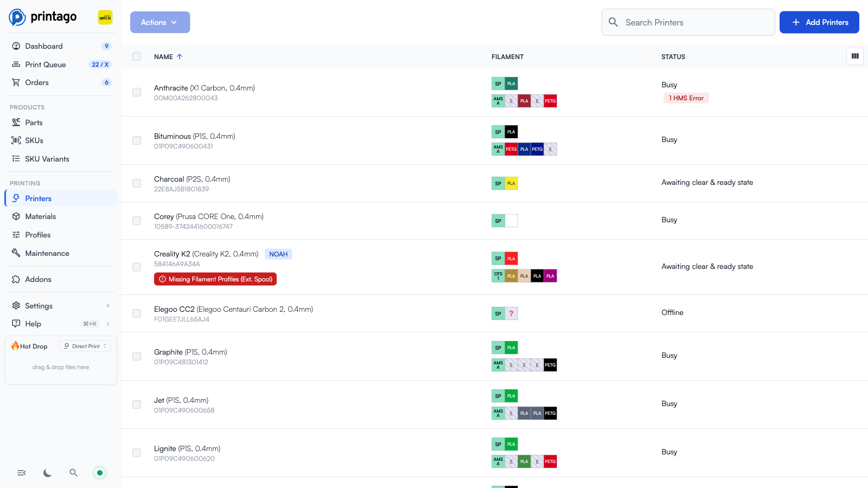Click Anthracite's dark green SP PLA swatch
This screenshot has height=488, width=868.
pyautogui.click(x=511, y=84)
